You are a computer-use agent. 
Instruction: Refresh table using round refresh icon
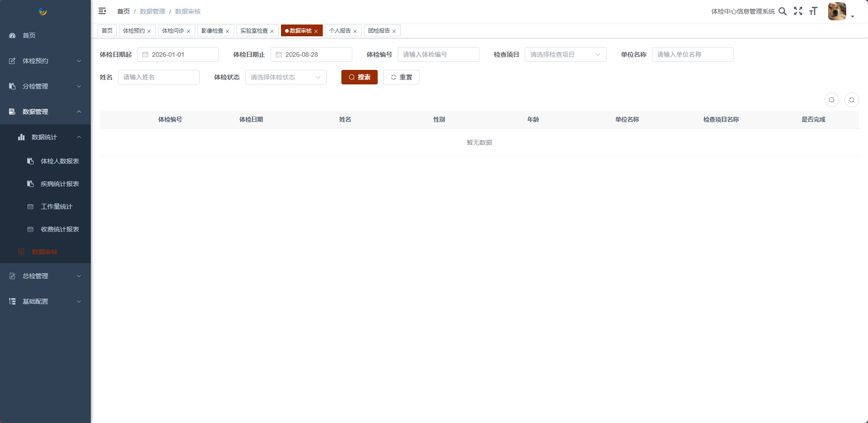pyautogui.click(x=852, y=100)
